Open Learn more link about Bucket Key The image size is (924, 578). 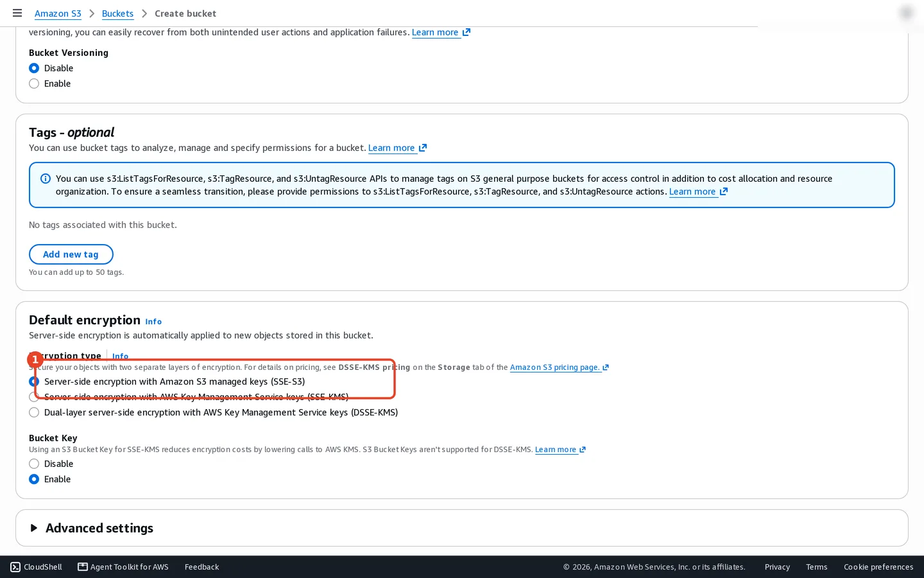(x=560, y=450)
